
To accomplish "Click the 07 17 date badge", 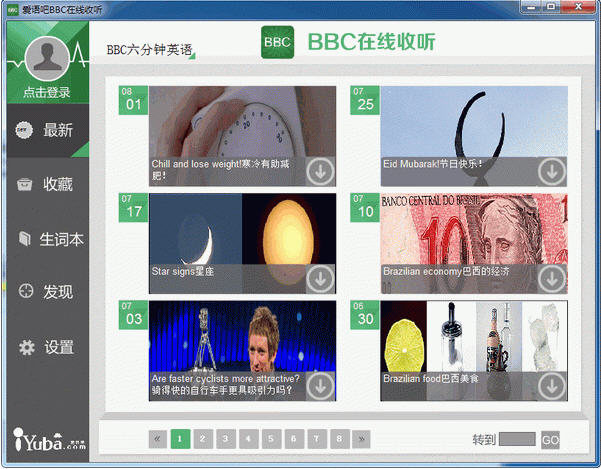I will (133, 207).
